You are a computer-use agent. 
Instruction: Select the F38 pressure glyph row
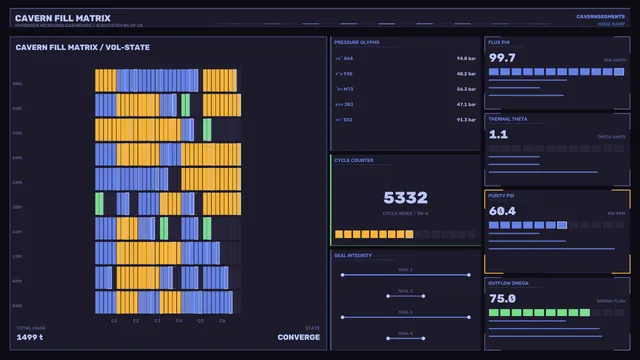pyautogui.click(x=405, y=74)
